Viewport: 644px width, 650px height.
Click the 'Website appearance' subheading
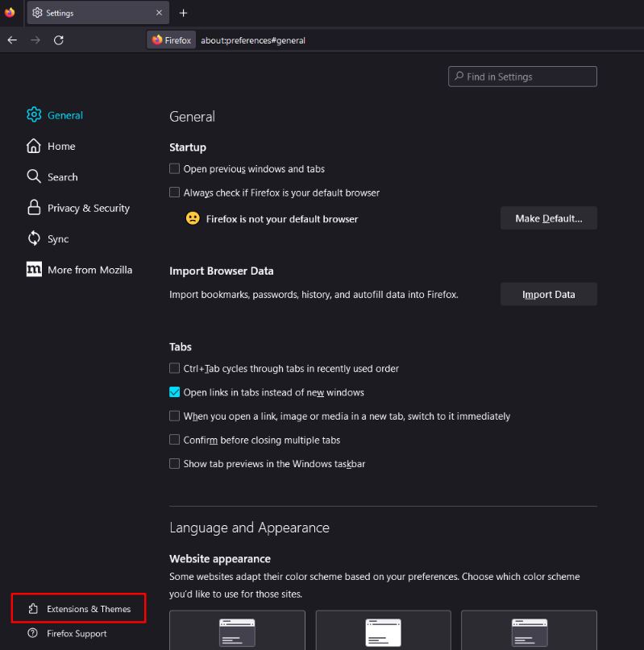pyautogui.click(x=220, y=559)
